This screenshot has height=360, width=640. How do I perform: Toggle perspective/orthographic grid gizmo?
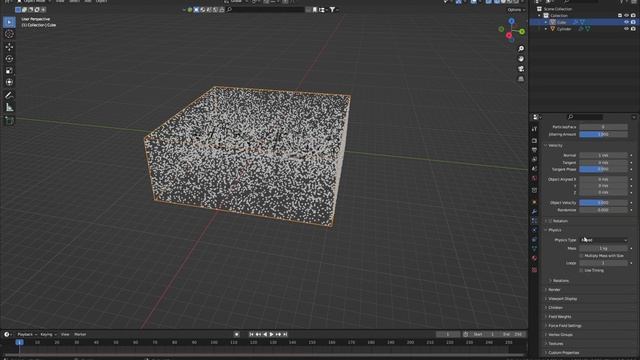(521, 79)
